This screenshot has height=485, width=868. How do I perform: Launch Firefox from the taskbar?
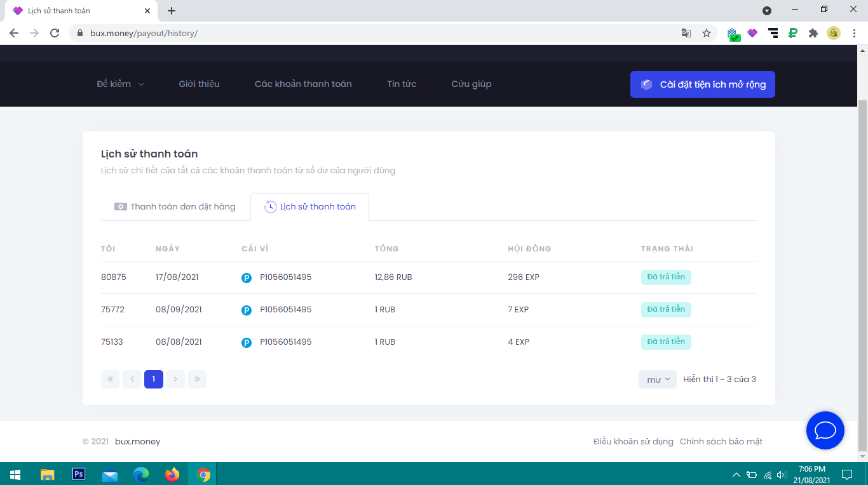[172, 474]
